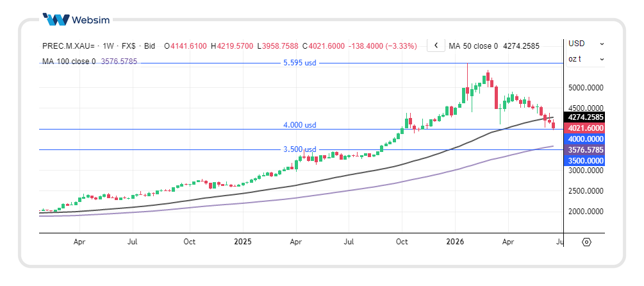The width and height of the screenshot is (644, 286).
Task: Click the 4000.0000 blue price tag
Action: click(585, 139)
